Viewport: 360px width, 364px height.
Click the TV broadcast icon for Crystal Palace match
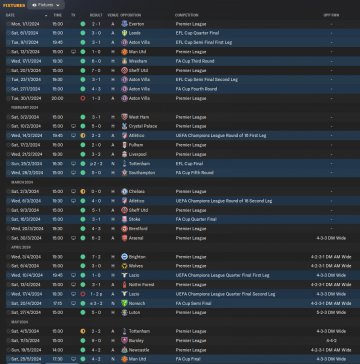pyautogui.click(x=73, y=126)
